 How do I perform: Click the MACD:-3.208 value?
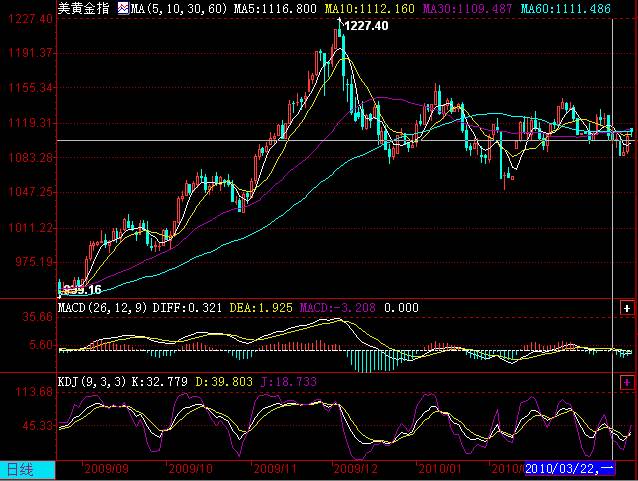click(x=337, y=308)
